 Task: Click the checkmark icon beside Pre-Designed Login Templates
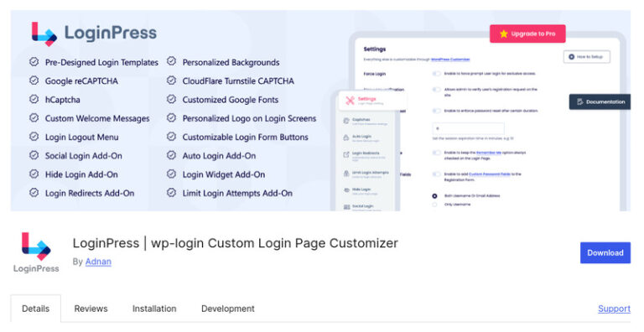[34, 62]
